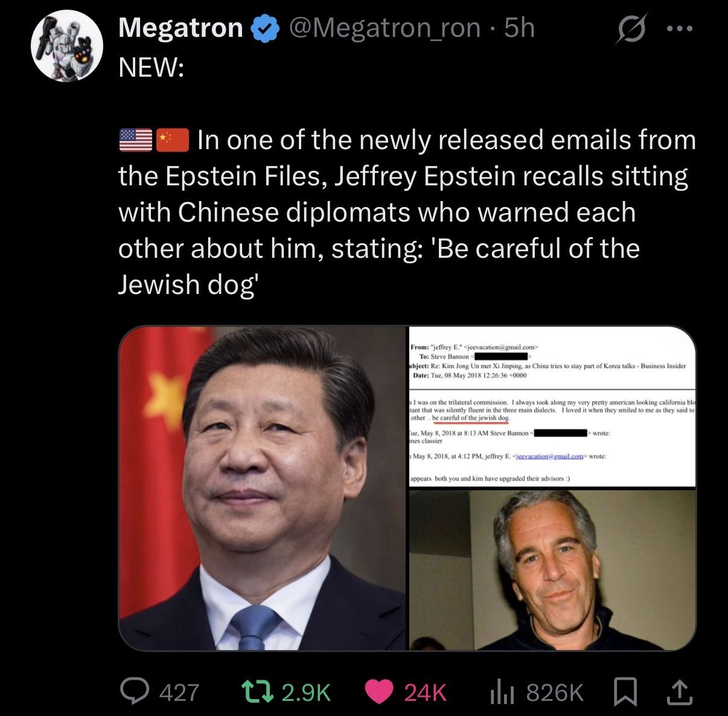Open the share upload arrow icon

679,692
